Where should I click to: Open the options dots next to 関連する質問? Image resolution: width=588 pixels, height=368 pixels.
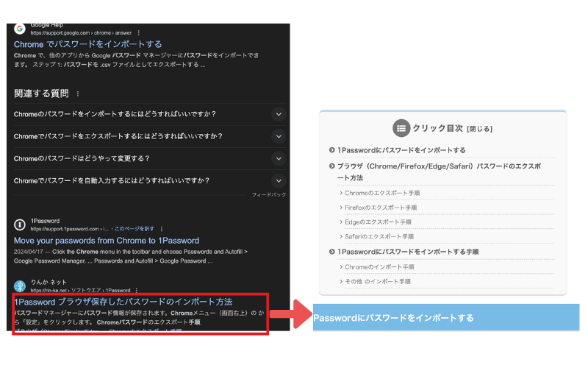click(78, 94)
